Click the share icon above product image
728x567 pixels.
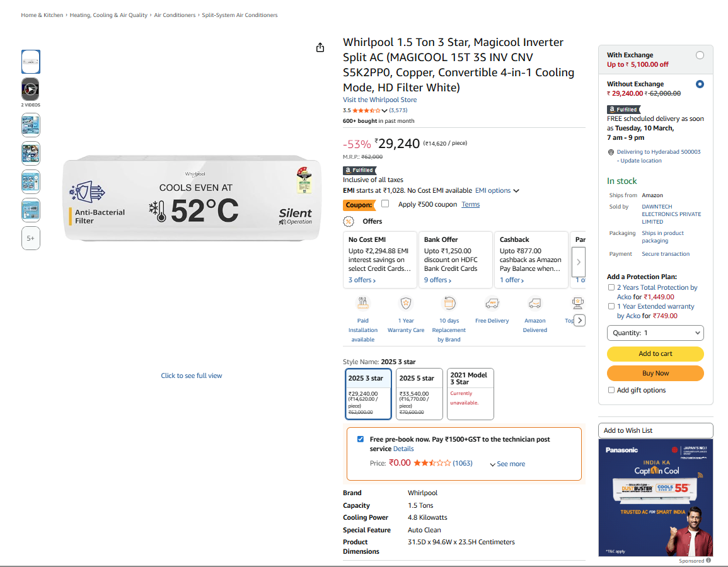click(320, 48)
